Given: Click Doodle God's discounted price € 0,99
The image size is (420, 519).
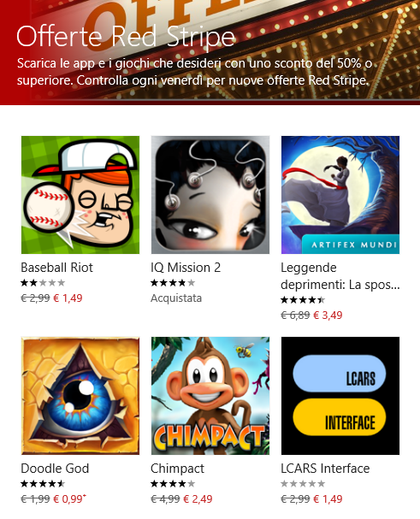Looking at the screenshot, I should [x=69, y=498].
